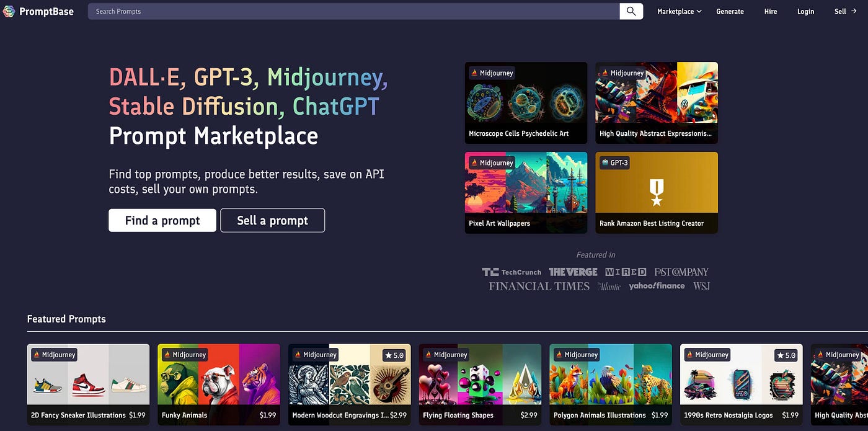Focus the Search Prompts input field

click(354, 11)
